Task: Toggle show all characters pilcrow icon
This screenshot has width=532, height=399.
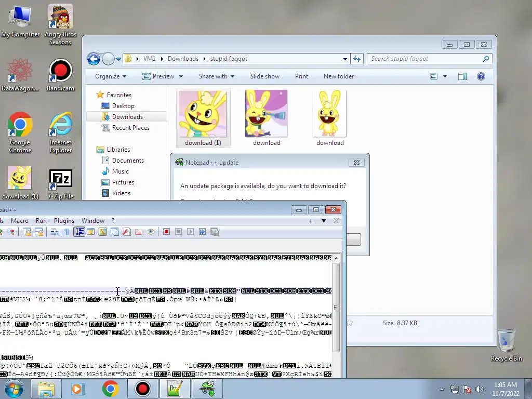Action: [67, 232]
